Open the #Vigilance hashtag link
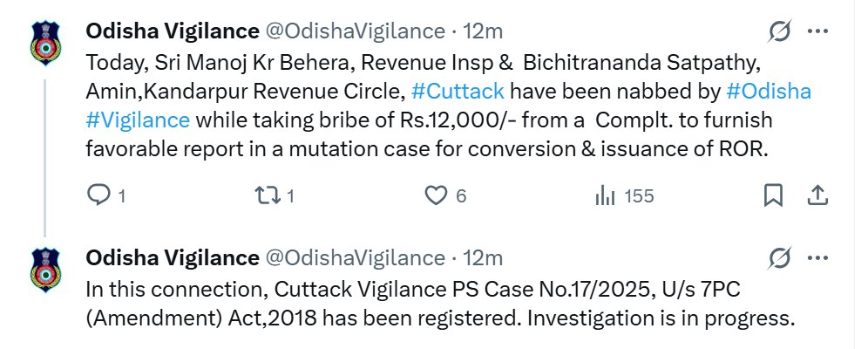Image resolution: width=868 pixels, height=349 pixels. point(138,120)
